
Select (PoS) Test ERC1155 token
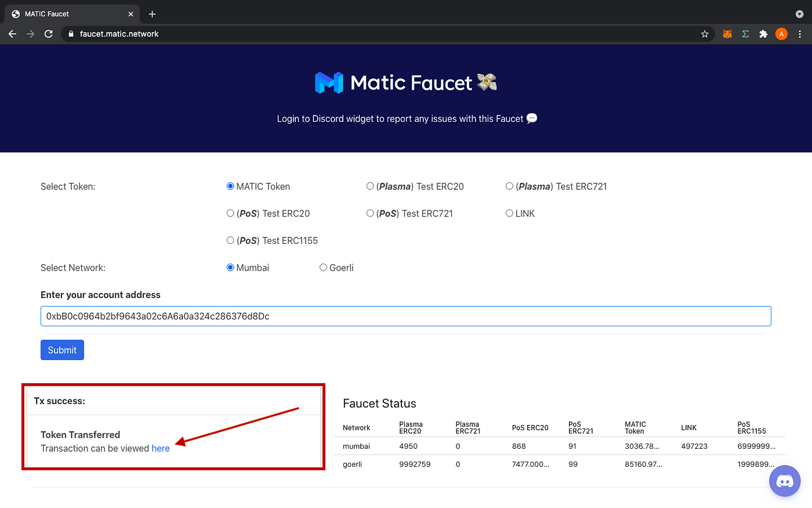click(x=230, y=240)
